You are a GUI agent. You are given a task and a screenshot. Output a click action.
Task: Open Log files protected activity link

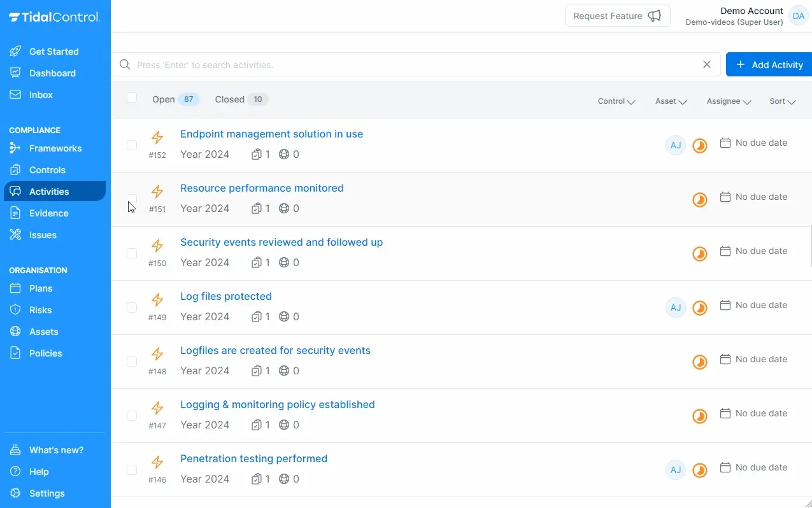pos(226,297)
